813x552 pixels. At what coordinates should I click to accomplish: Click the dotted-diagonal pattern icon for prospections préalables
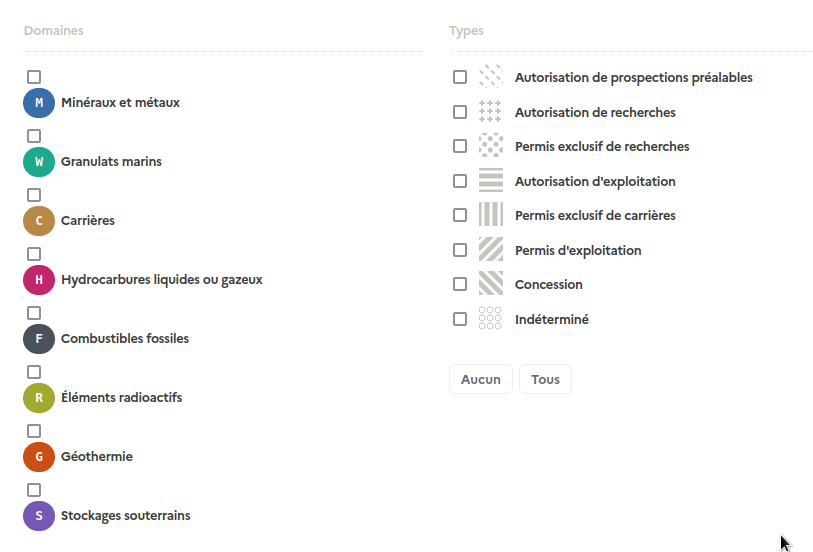[x=490, y=77]
